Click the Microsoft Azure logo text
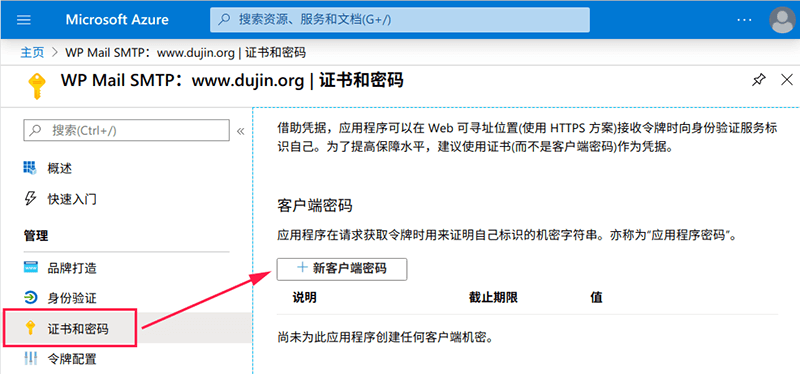The image size is (800, 374). (117, 20)
